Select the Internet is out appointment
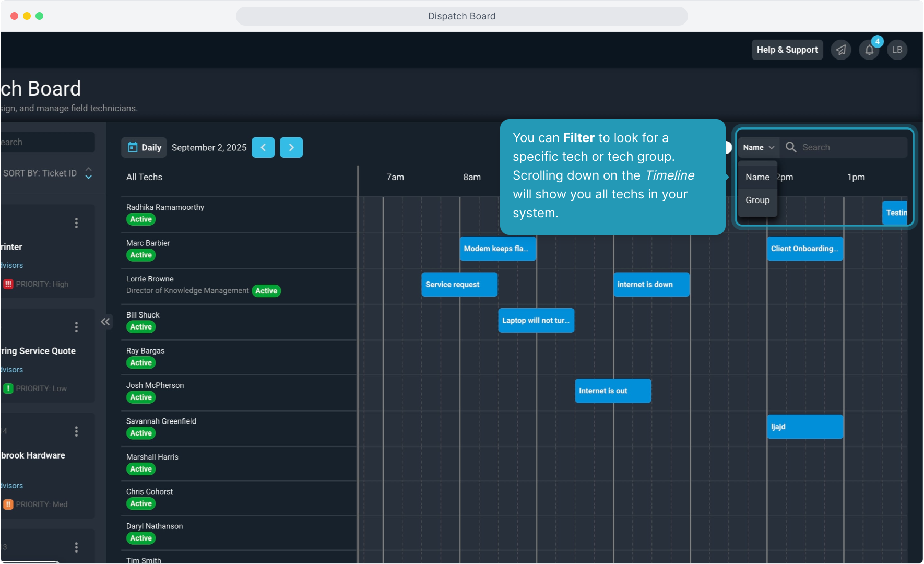 point(612,391)
